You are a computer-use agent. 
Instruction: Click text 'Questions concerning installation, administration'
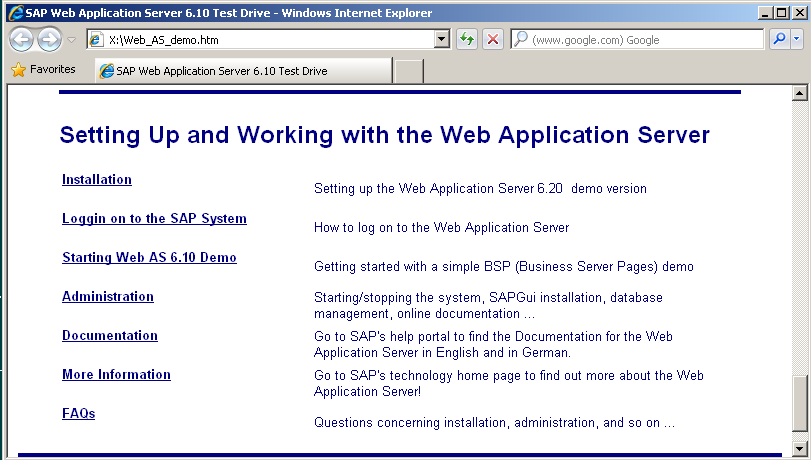coord(456,423)
